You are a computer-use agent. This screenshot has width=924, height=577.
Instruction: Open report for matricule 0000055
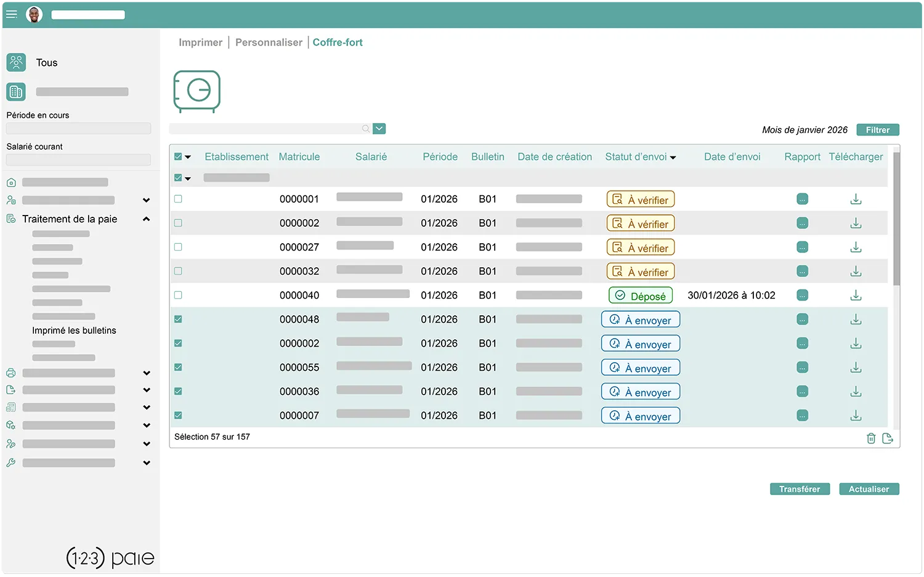[x=802, y=367]
